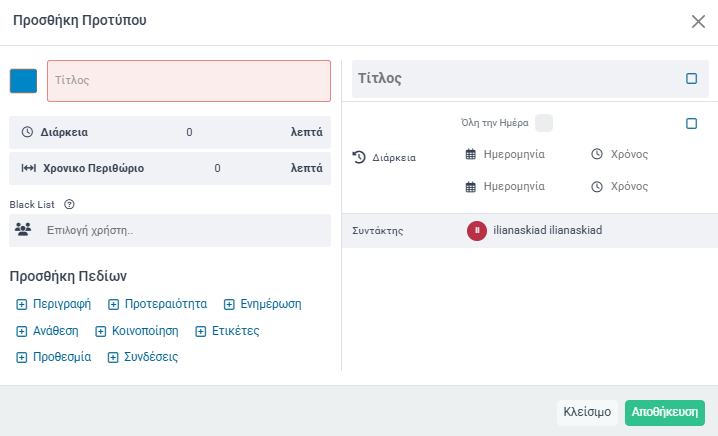Click the ilianaskiad user avatar
Viewport: 718px width, 436px height.
point(477,231)
